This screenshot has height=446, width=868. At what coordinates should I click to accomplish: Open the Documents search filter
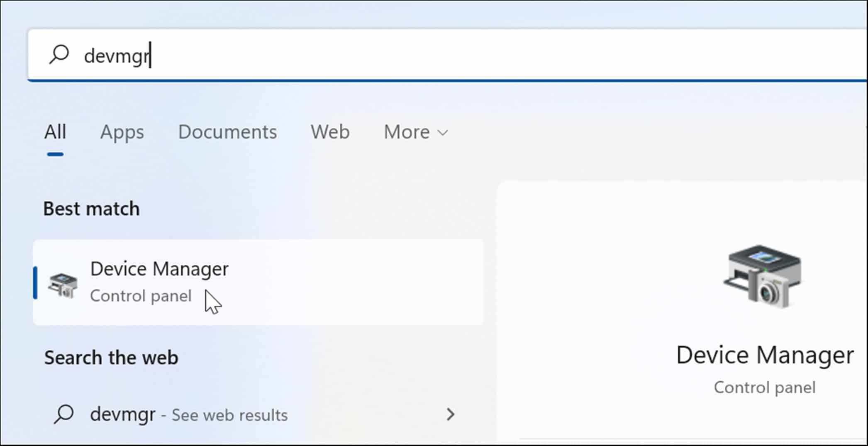pyautogui.click(x=227, y=132)
